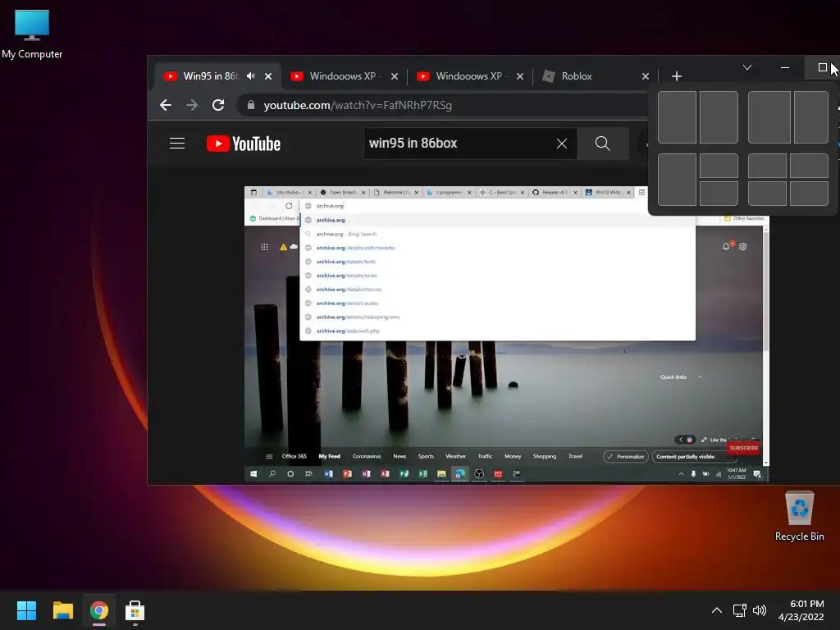Open File Explorer from the taskbar
The image size is (840, 630).
coord(62,610)
